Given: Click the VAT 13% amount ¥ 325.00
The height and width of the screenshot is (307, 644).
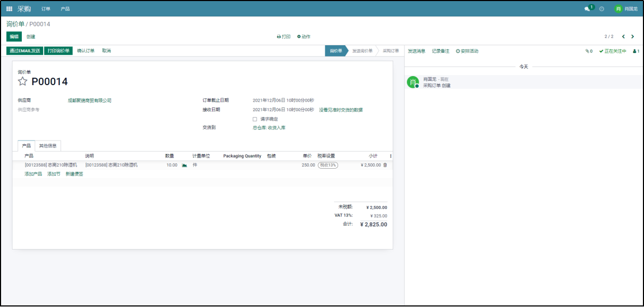Looking at the screenshot, I should 378,216.
